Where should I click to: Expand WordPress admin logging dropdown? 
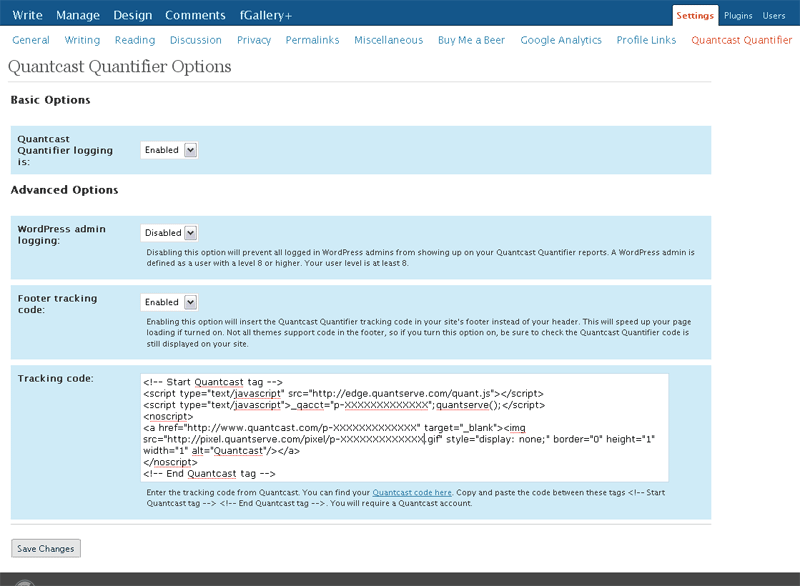pyautogui.click(x=169, y=233)
